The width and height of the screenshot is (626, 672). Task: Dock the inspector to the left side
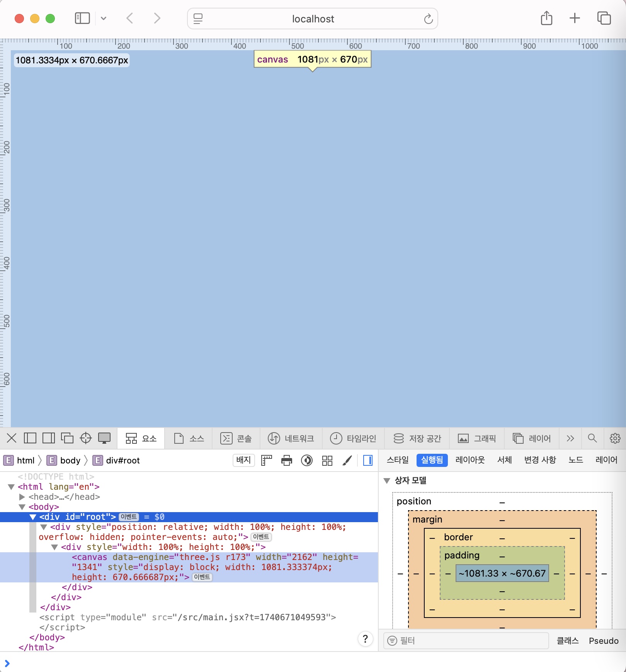30,438
